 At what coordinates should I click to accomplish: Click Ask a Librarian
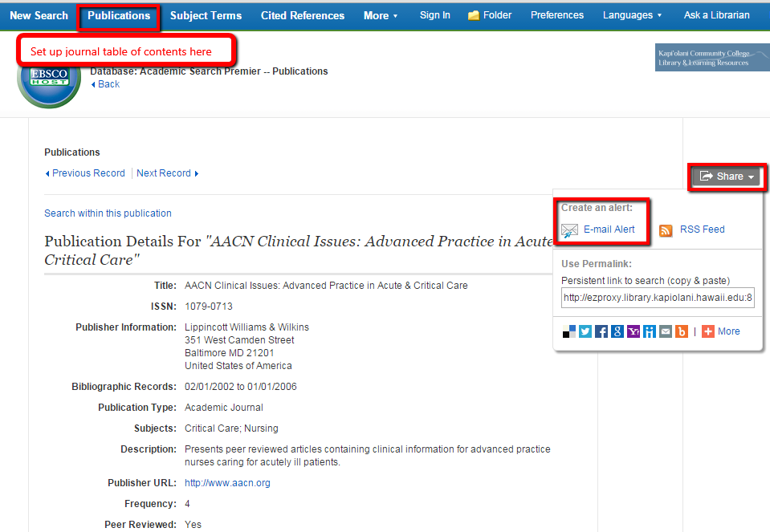pyautogui.click(x=717, y=15)
